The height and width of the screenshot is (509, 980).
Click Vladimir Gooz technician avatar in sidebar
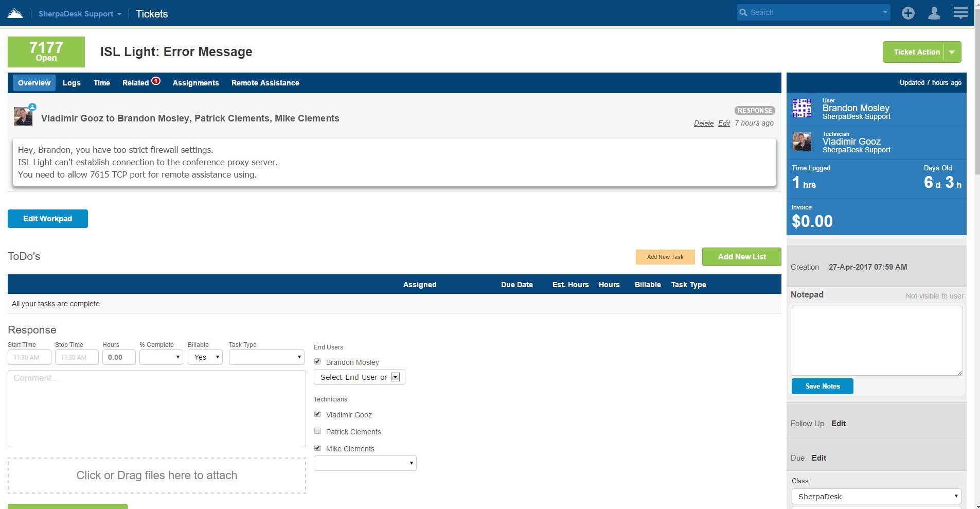coord(802,142)
